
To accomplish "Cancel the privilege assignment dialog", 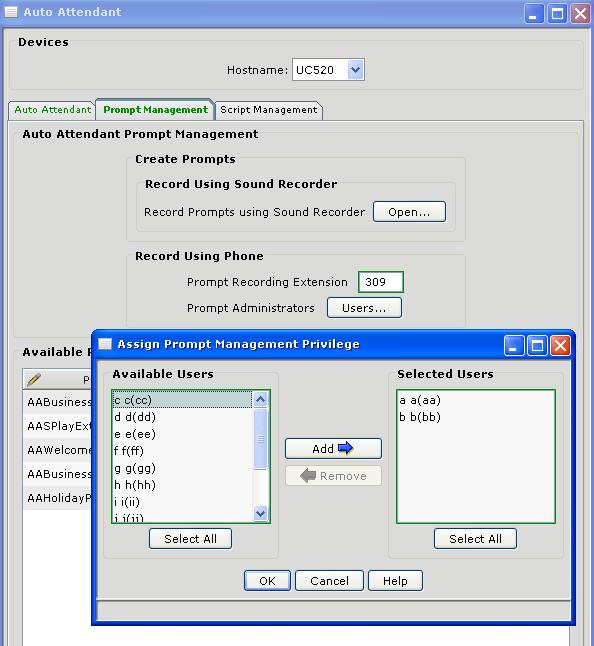I will click(330, 581).
